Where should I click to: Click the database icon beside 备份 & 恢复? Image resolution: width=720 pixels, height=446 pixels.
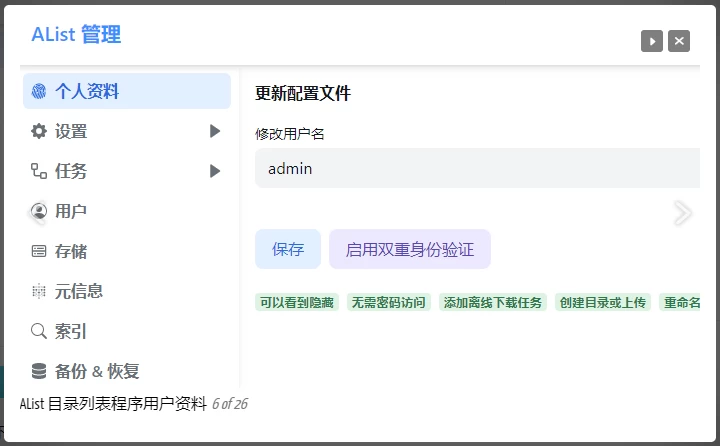click(39, 371)
